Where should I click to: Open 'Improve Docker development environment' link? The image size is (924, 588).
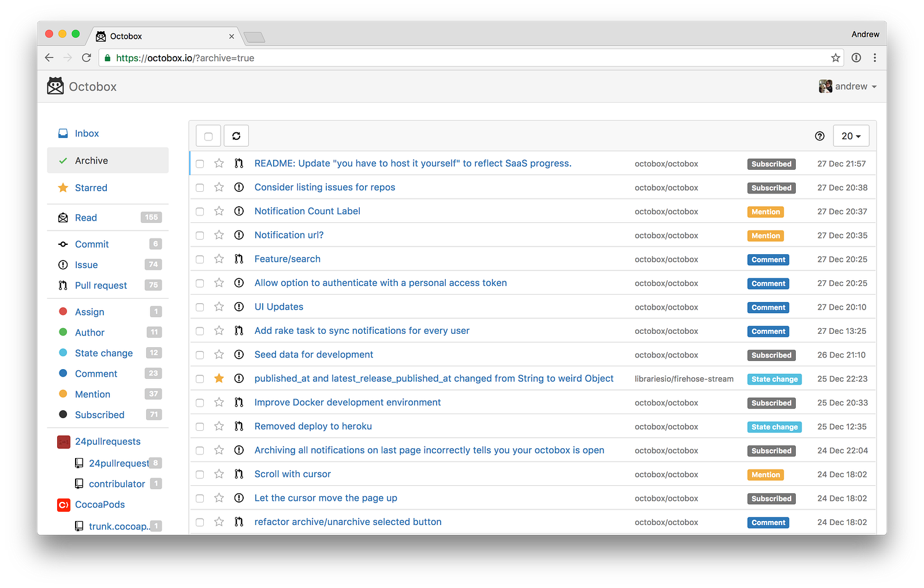348,403
